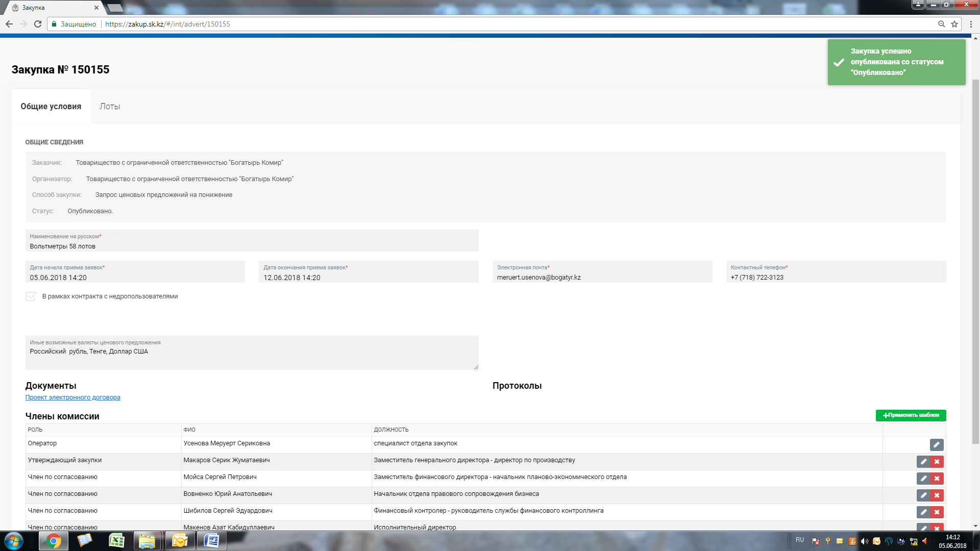Click the RU language indicator
Screen dimensions: 980x551
(x=800, y=540)
